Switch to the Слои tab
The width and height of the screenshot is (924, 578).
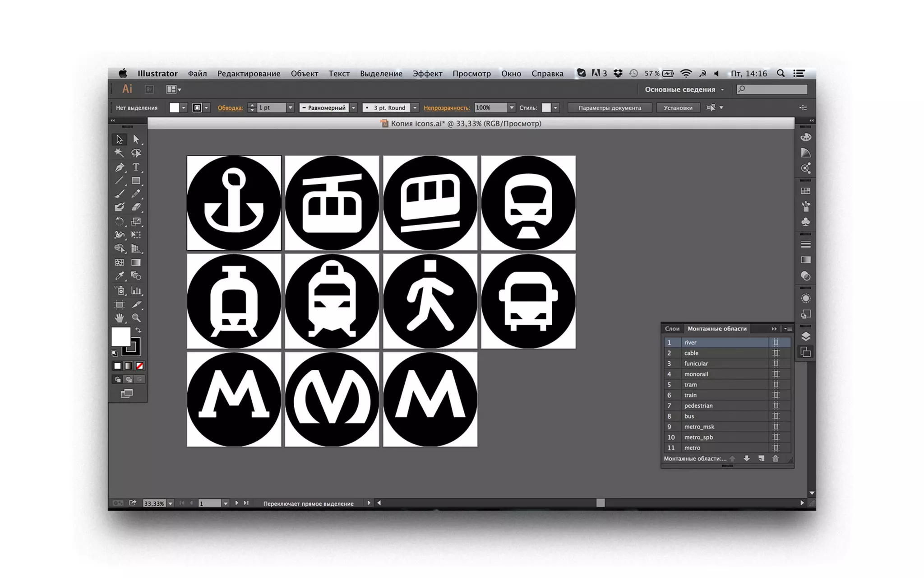coord(672,329)
